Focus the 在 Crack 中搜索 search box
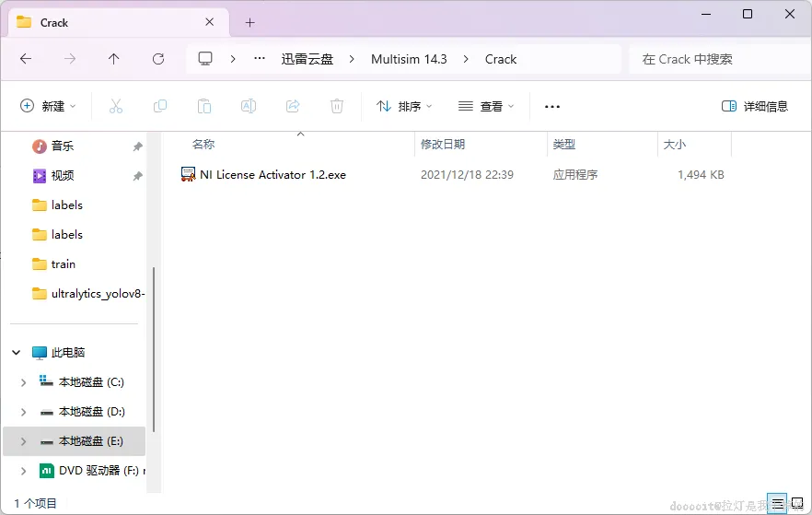 (720, 59)
